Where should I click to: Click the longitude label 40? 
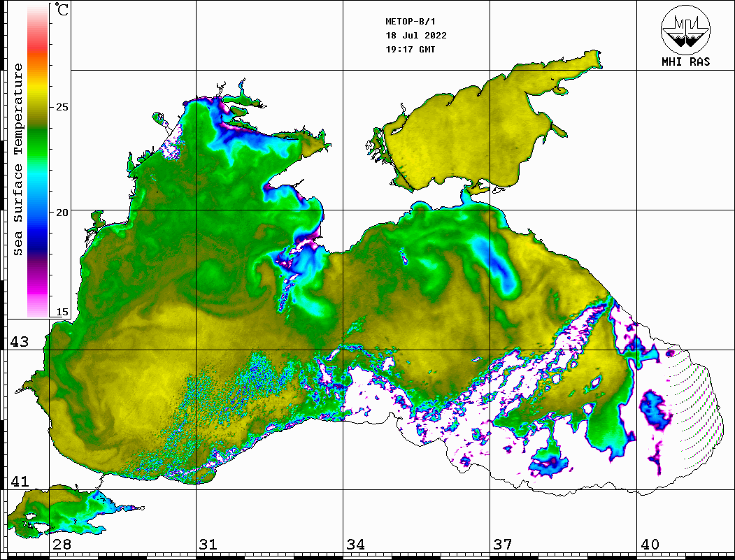coord(650,545)
